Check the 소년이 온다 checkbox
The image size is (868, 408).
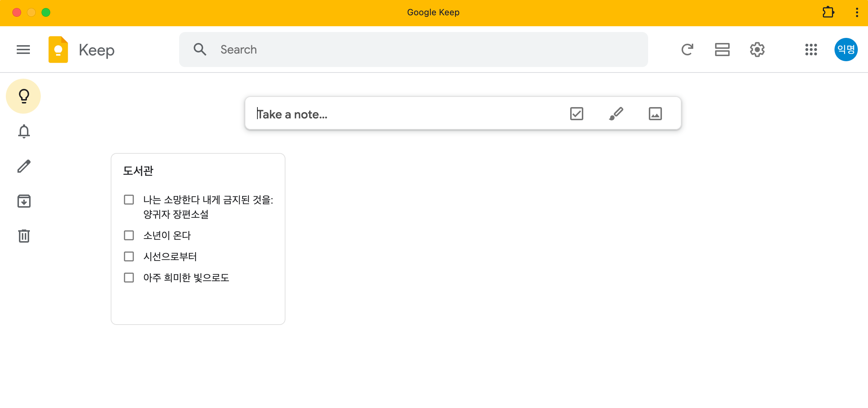coord(129,235)
